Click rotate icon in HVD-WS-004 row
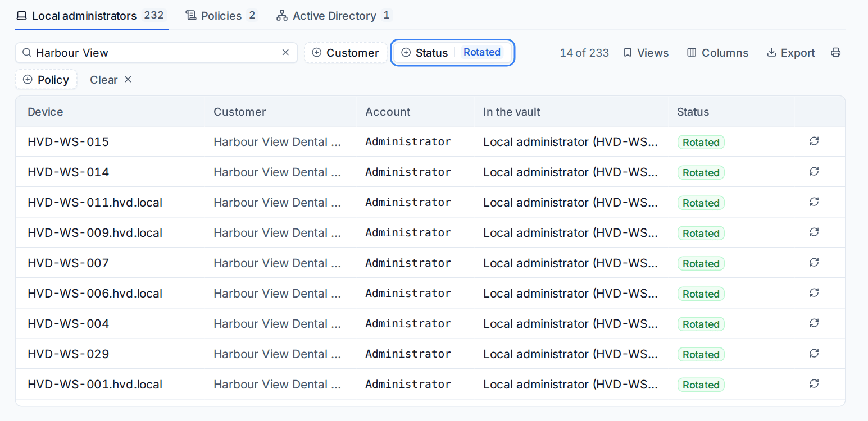This screenshot has height=421, width=868. [814, 323]
